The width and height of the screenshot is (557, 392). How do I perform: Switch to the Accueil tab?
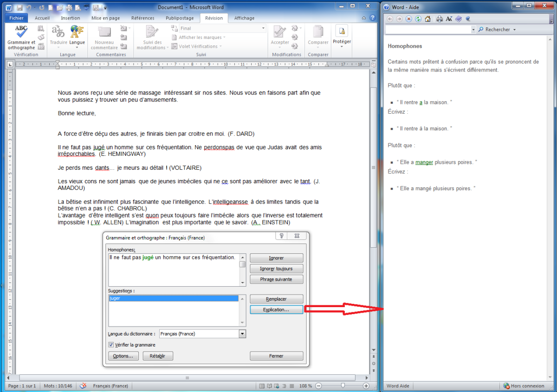point(42,18)
